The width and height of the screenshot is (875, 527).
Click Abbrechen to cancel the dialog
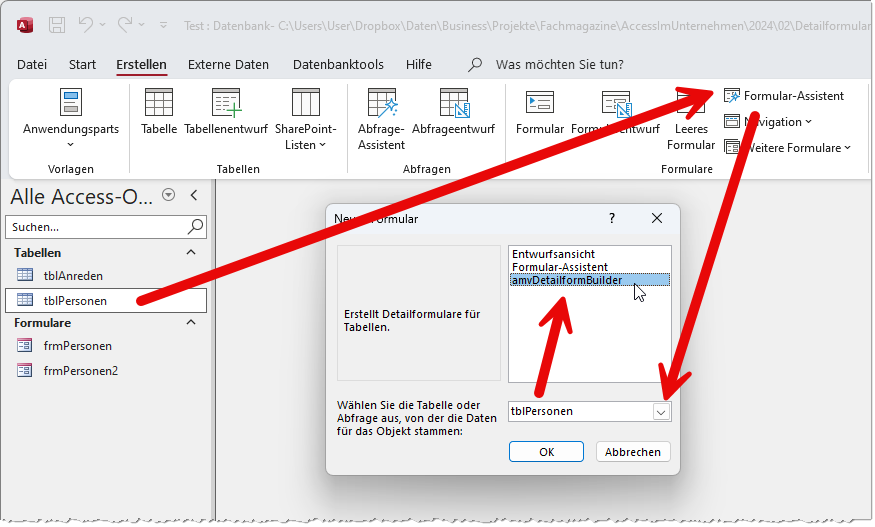tap(633, 452)
